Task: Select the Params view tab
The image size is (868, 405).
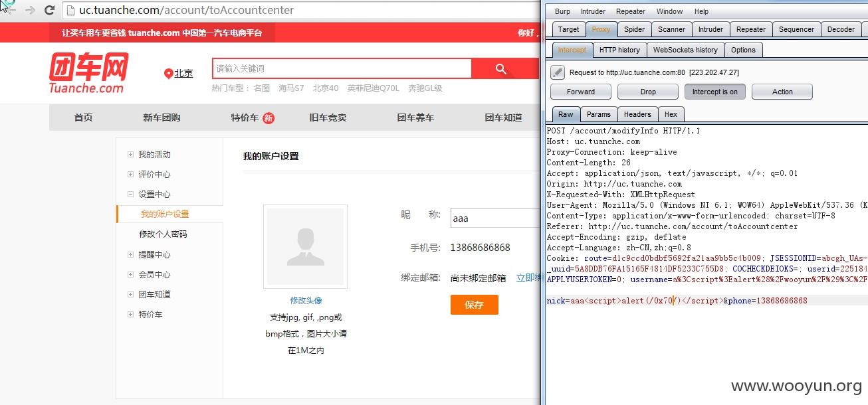Action: [x=598, y=114]
